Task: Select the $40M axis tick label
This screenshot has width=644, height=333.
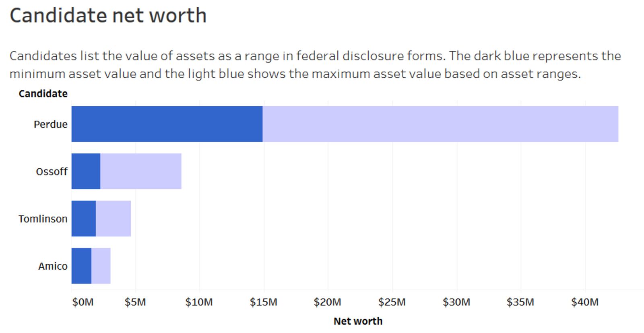Action: point(584,302)
